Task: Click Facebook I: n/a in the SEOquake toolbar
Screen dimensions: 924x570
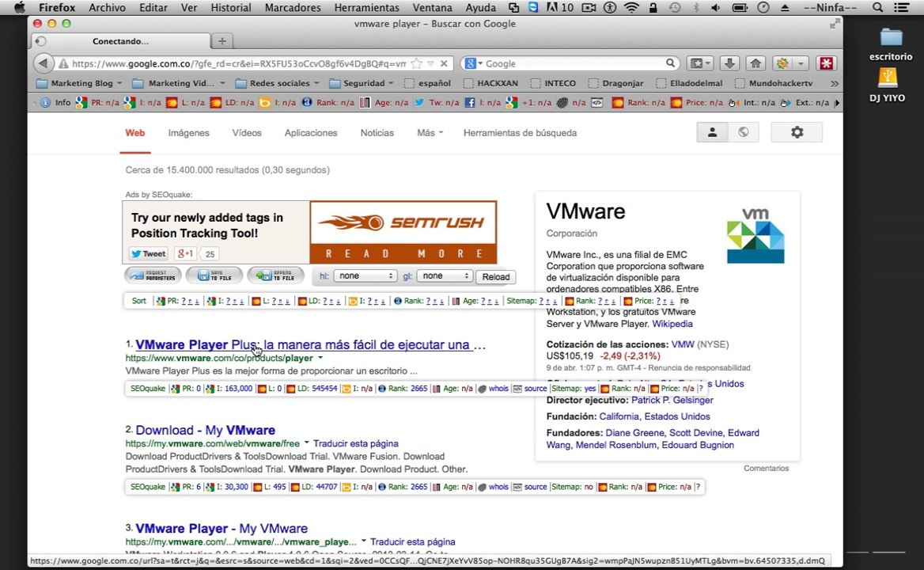Action: [483, 103]
